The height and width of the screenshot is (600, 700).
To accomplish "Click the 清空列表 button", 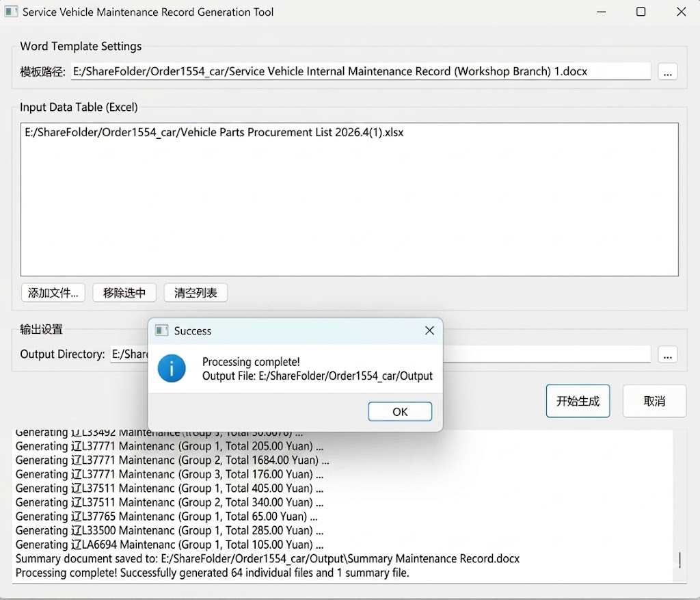I will (196, 293).
